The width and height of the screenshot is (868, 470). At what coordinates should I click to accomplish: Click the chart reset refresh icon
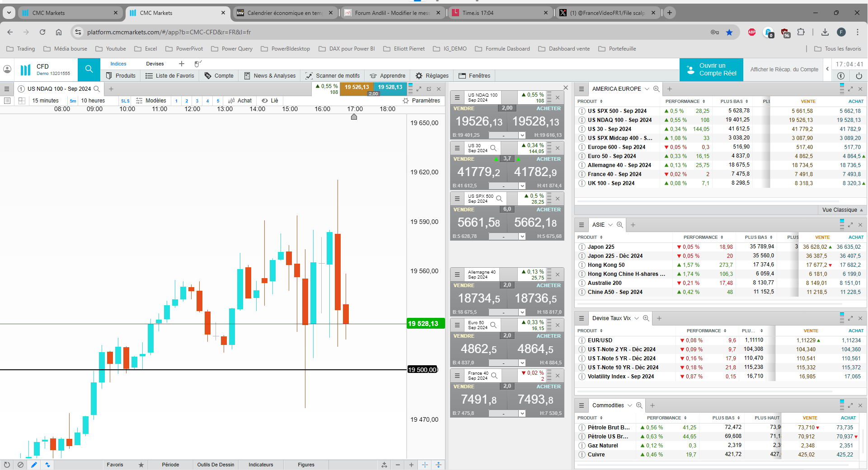point(7,465)
